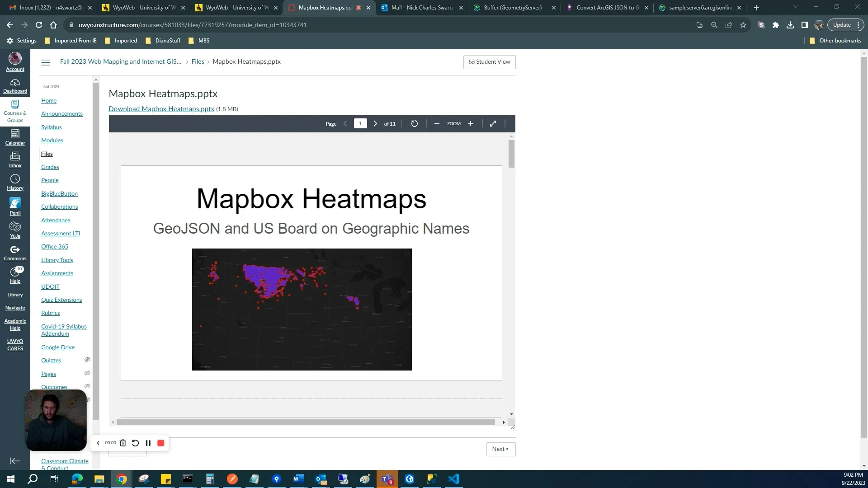
Task: Toggle visibility of the Pages section
Action: [87, 373]
